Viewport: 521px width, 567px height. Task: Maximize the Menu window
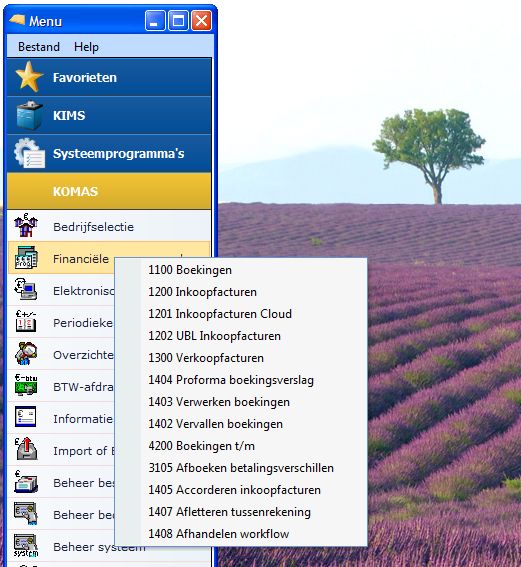178,21
